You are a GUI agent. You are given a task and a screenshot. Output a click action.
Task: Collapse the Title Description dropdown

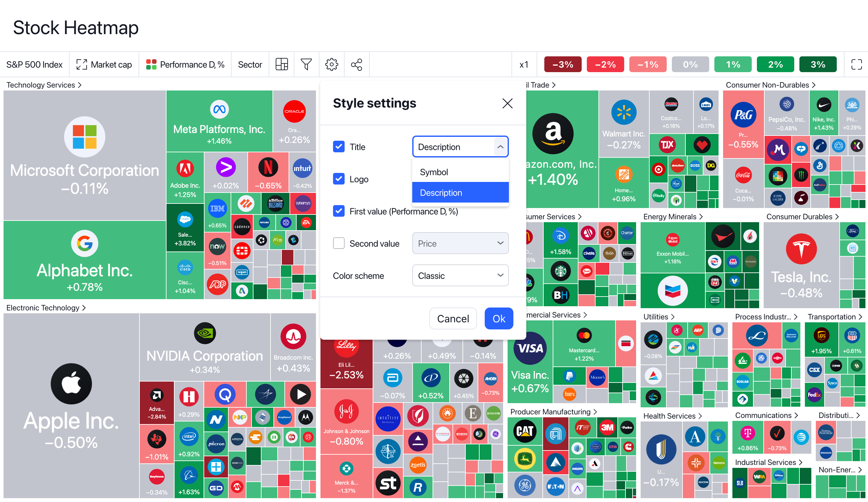(x=500, y=147)
